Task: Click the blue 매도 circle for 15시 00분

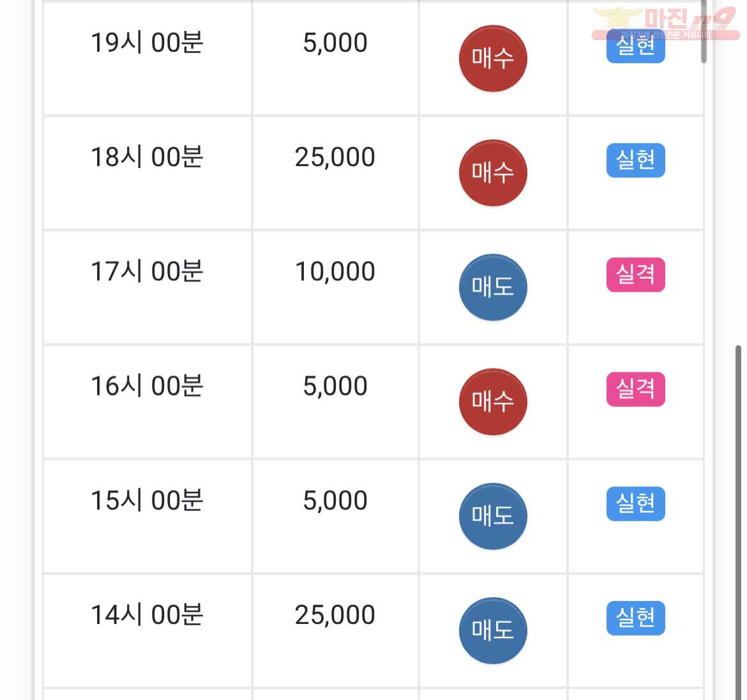Action: pyautogui.click(x=493, y=516)
